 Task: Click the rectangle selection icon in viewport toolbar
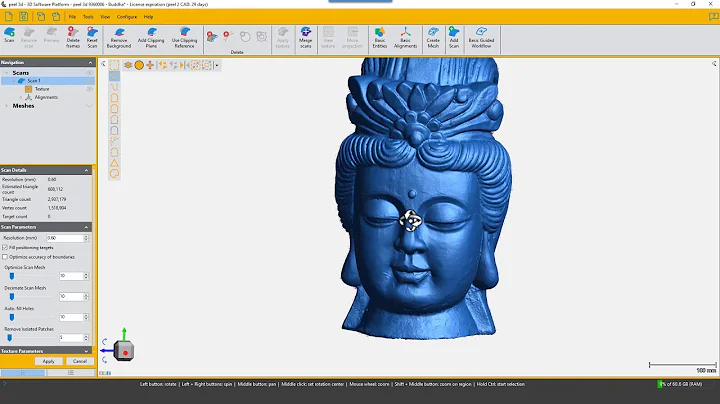pos(114,65)
